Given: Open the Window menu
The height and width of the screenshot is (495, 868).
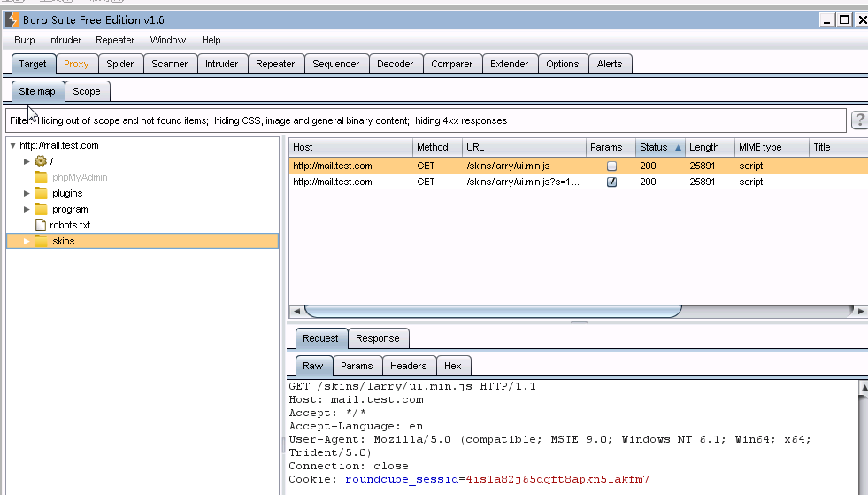Looking at the screenshot, I should [x=168, y=40].
